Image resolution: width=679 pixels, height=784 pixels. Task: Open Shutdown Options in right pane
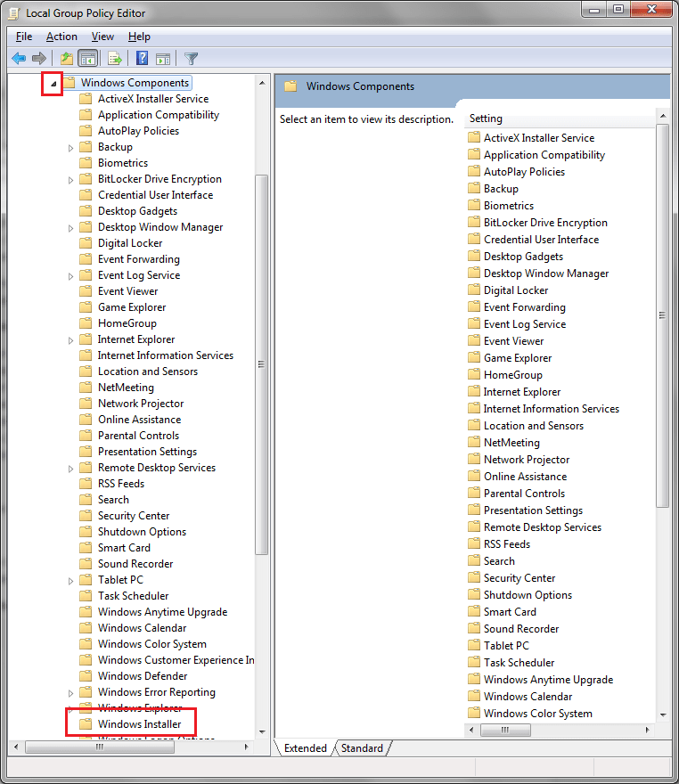(x=528, y=595)
